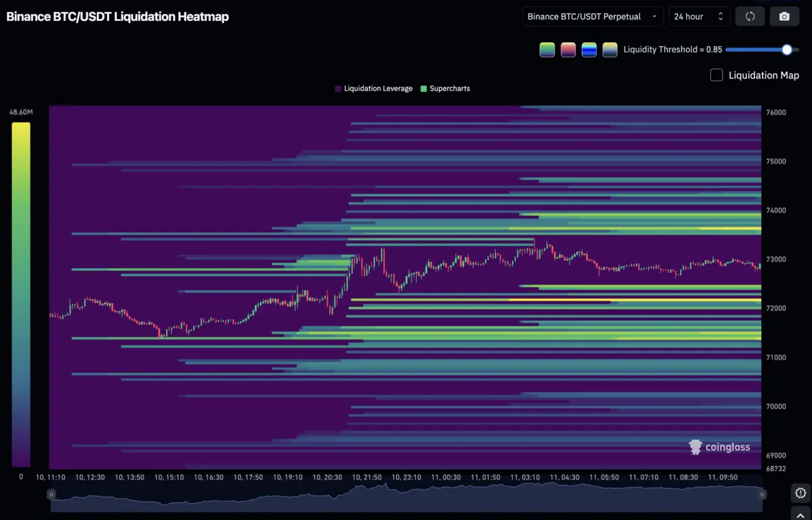Select the blue colormap icon
Image resolution: width=812 pixels, height=520 pixels.
point(589,49)
